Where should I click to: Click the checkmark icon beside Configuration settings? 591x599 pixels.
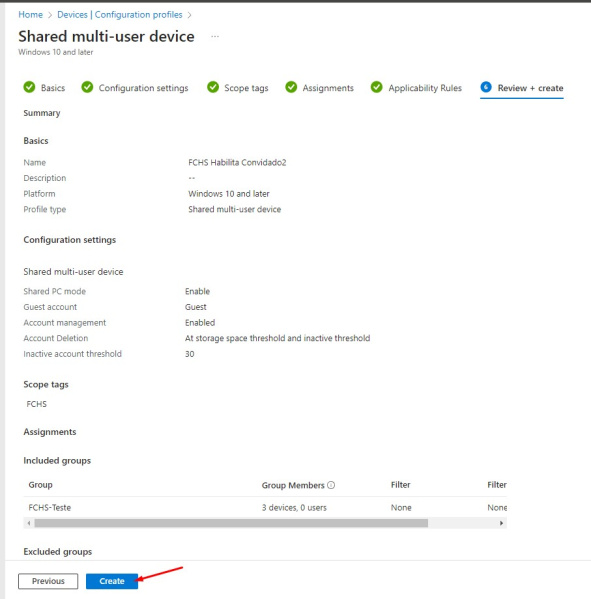(x=87, y=87)
